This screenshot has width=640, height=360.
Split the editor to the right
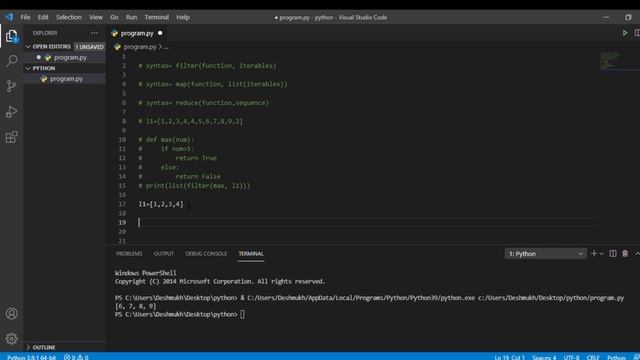click(x=637, y=33)
